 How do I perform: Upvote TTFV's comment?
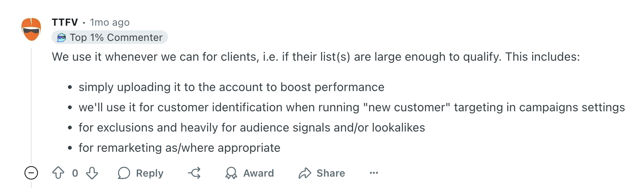point(57,173)
